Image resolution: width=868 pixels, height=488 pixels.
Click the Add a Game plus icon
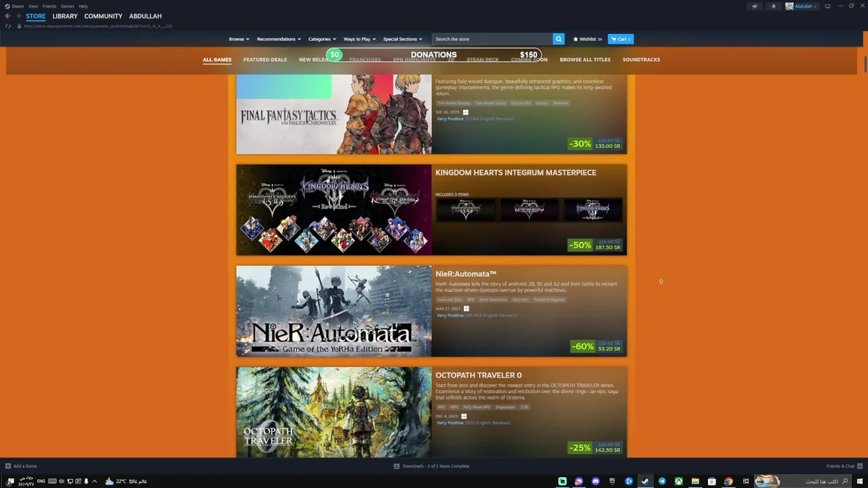(x=8, y=466)
